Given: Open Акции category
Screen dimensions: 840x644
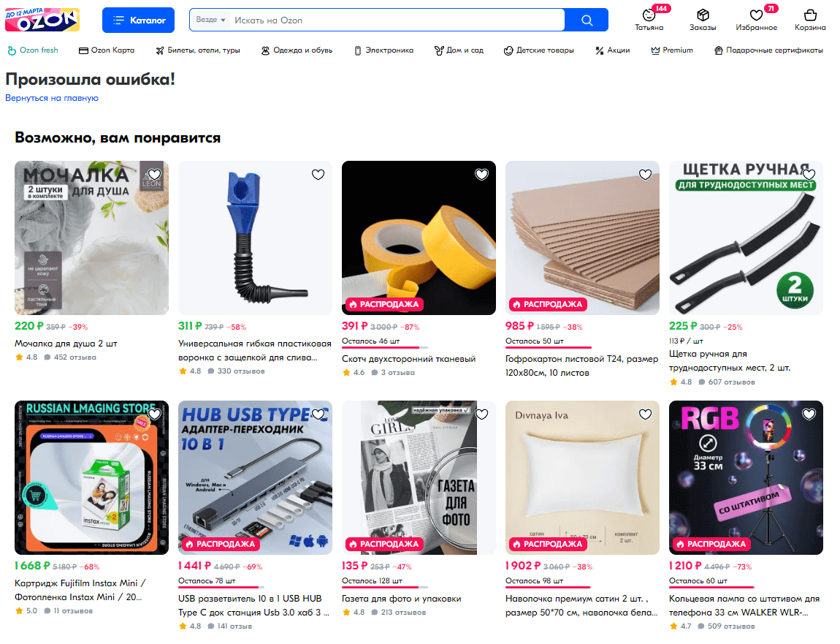Looking at the screenshot, I should click(x=613, y=50).
